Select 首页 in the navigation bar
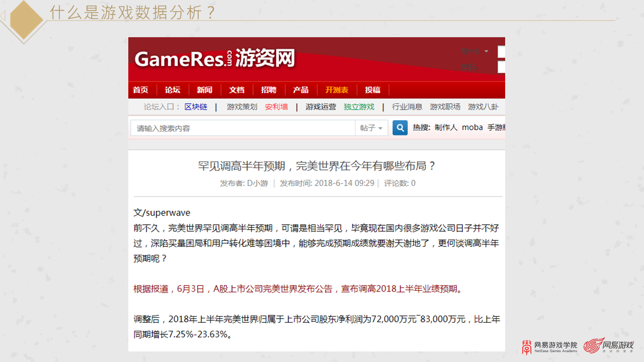644x362 pixels. click(141, 89)
